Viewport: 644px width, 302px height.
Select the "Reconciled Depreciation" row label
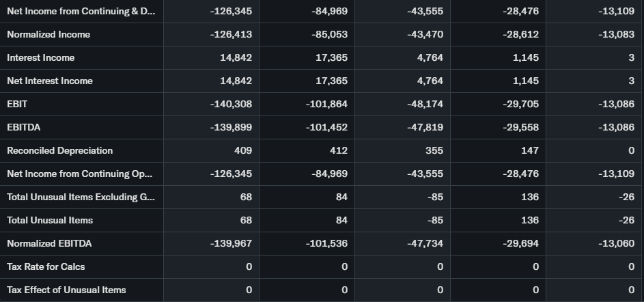click(60, 150)
